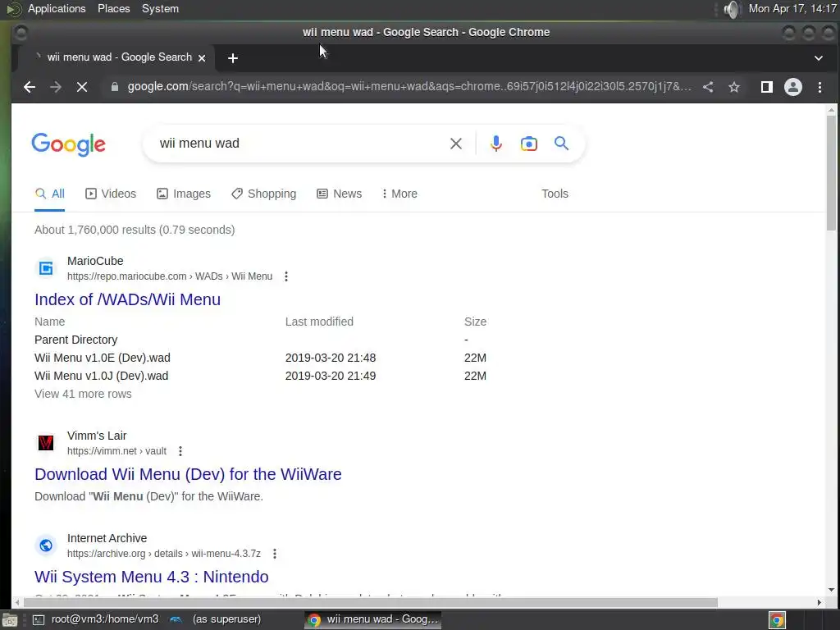Open Index of /WADs/Wii Menu link
840x630 pixels.
127,299
